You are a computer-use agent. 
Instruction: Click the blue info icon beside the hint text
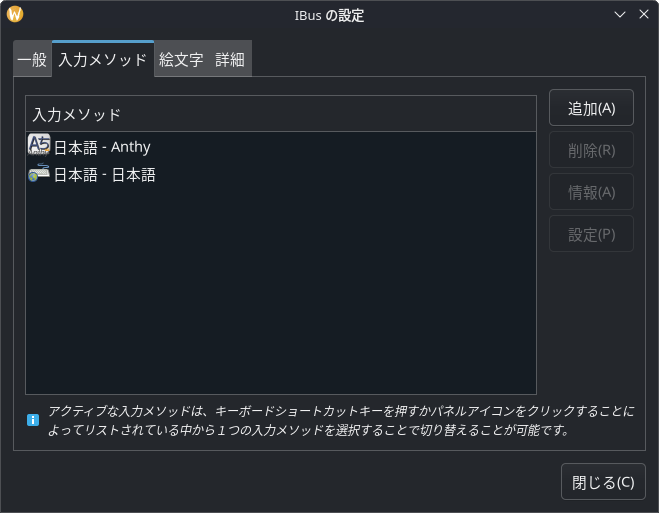(33, 420)
